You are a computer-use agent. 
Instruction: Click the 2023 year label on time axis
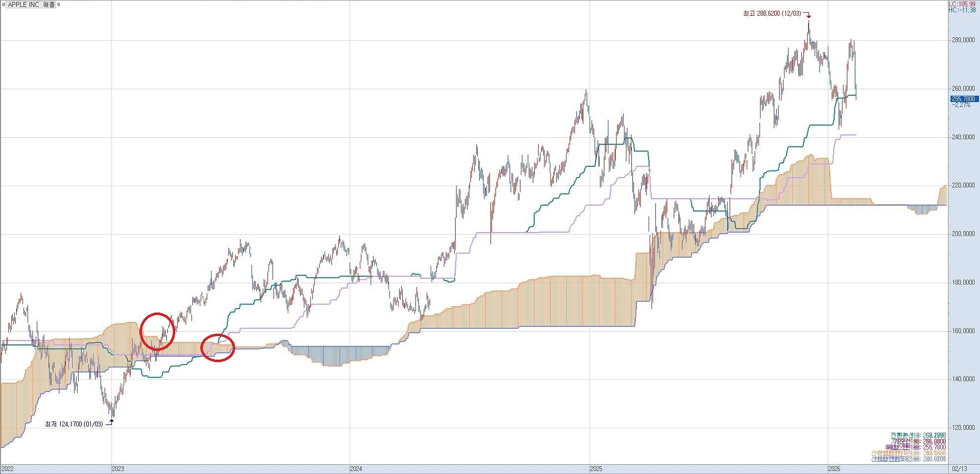pyautogui.click(x=118, y=469)
